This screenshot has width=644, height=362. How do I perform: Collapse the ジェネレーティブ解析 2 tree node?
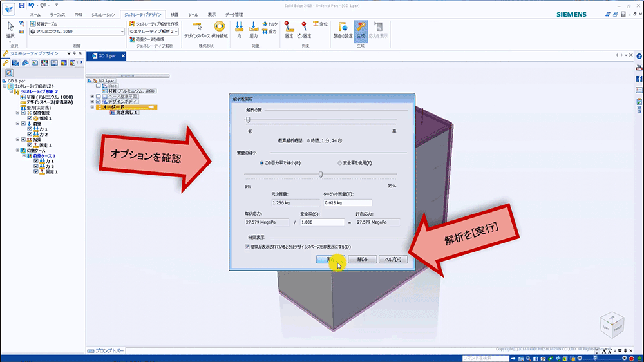pyautogui.click(x=12, y=91)
